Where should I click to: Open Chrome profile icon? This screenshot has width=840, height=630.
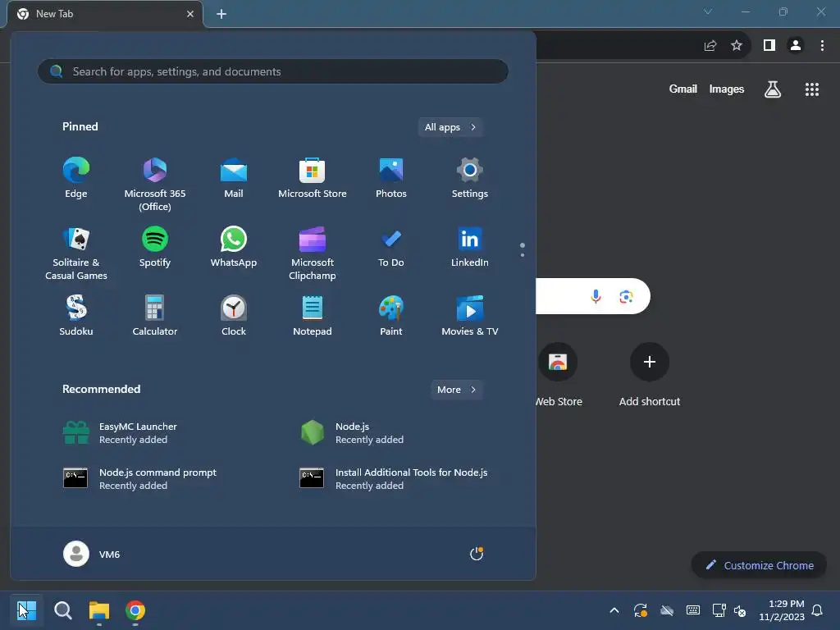point(795,46)
